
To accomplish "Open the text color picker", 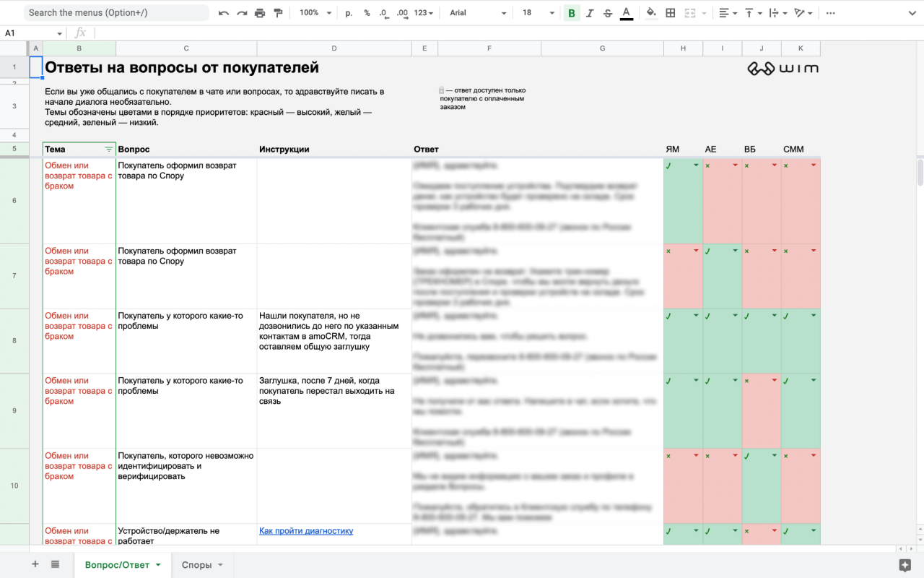I will point(626,13).
